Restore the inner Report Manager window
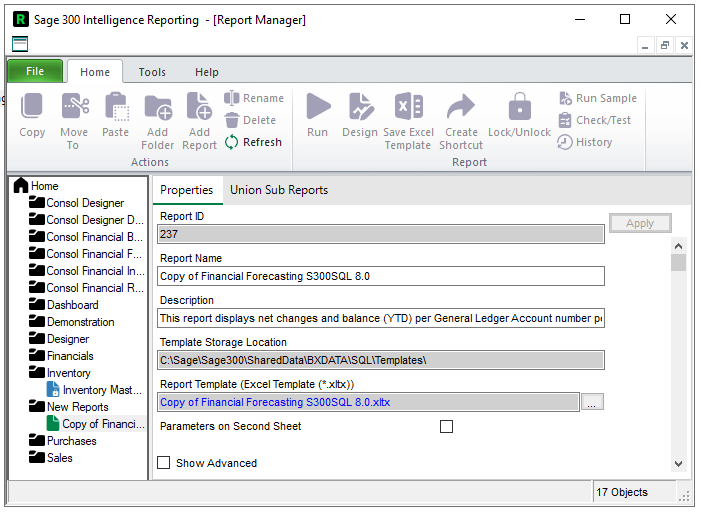 tap(665, 45)
